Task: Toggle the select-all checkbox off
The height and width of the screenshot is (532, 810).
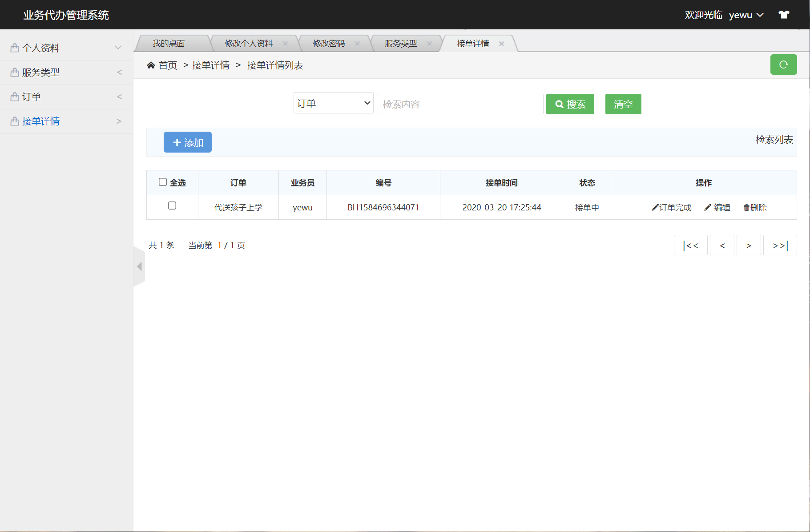Action: click(163, 181)
